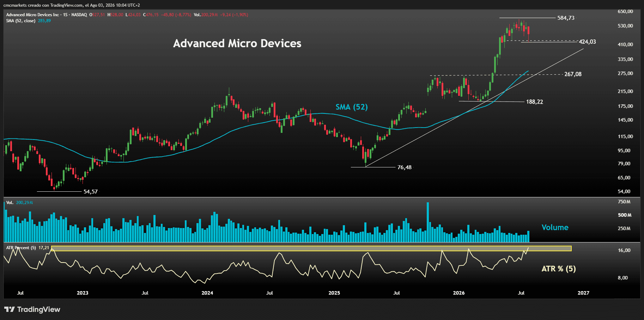Click the 500M volume axis label
Screen dimensions: 644x320
[625, 215]
